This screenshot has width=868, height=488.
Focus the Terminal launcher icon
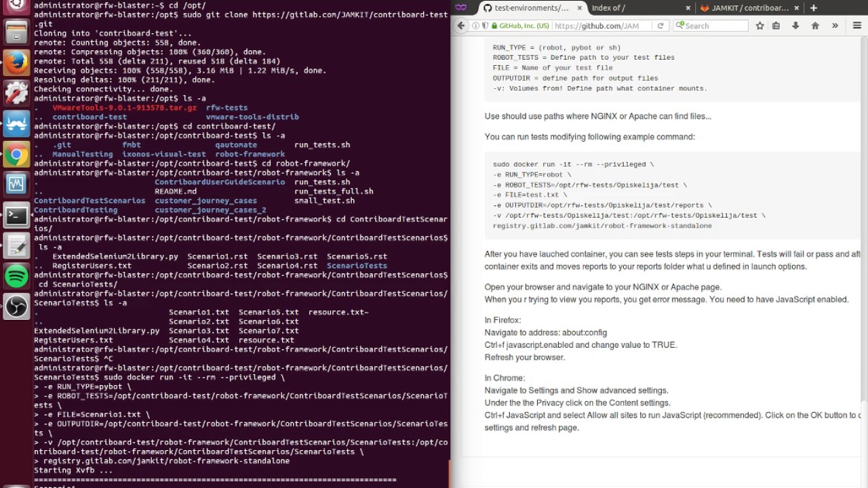coord(16,215)
